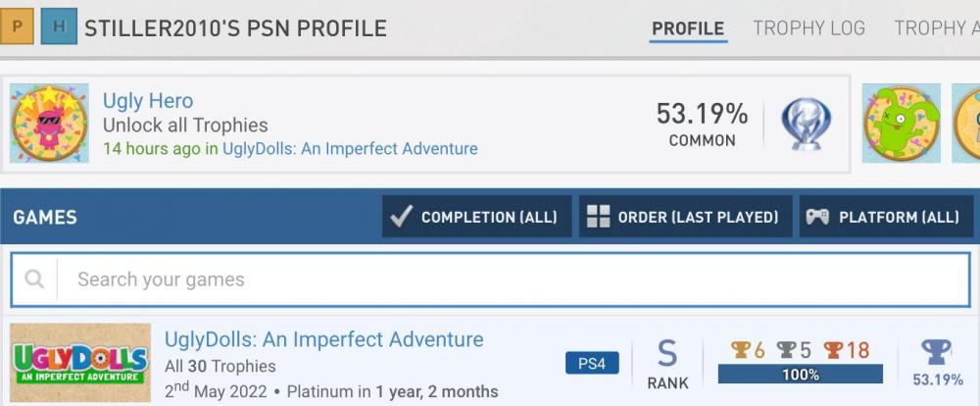Viewport: 980px width, 406px height.
Task: Switch to the Trophy Log tab
Action: coord(808,28)
